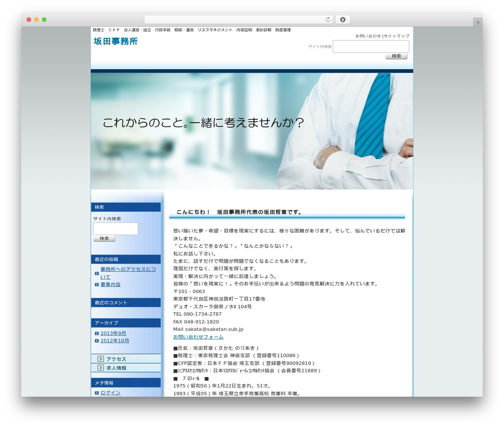Open a new browser tab with plus button
This screenshot has height=427, width=504.
click(478, 22)
